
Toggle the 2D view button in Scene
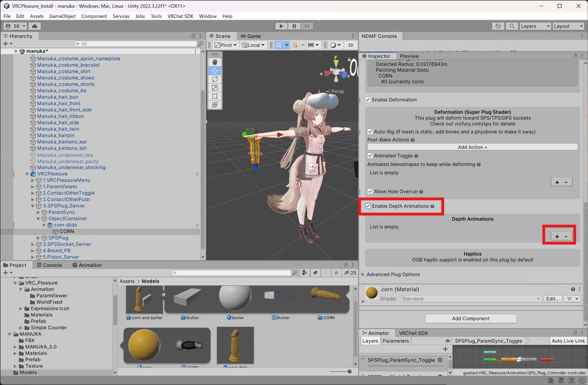click(351, 45)
